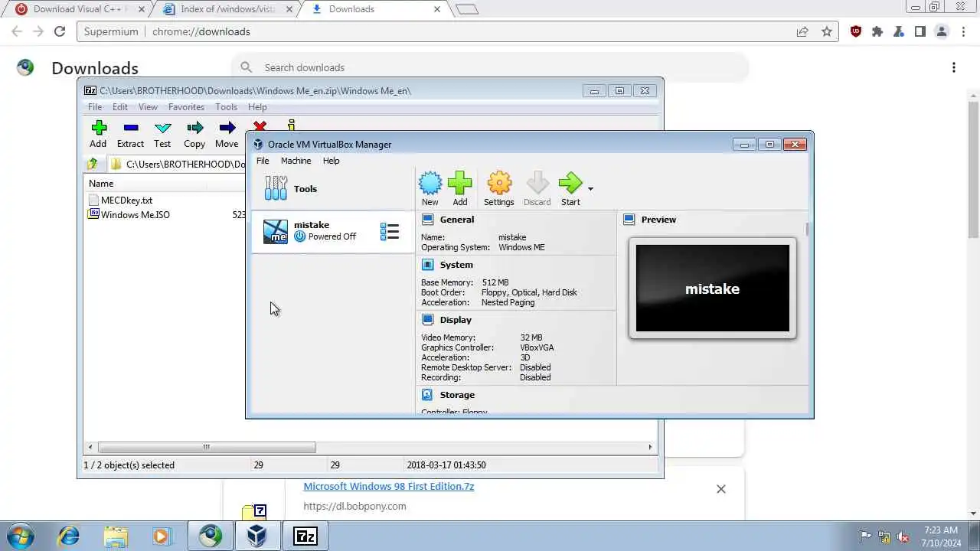Open browser experiments flask icon
Viewport: 980px width, 551px height.
point(899,31)
